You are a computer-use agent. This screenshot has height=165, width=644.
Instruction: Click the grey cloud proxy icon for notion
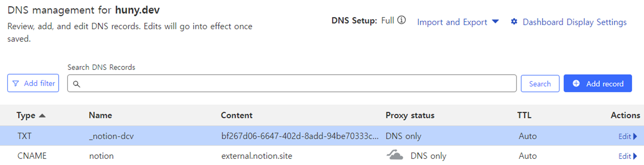395,155
